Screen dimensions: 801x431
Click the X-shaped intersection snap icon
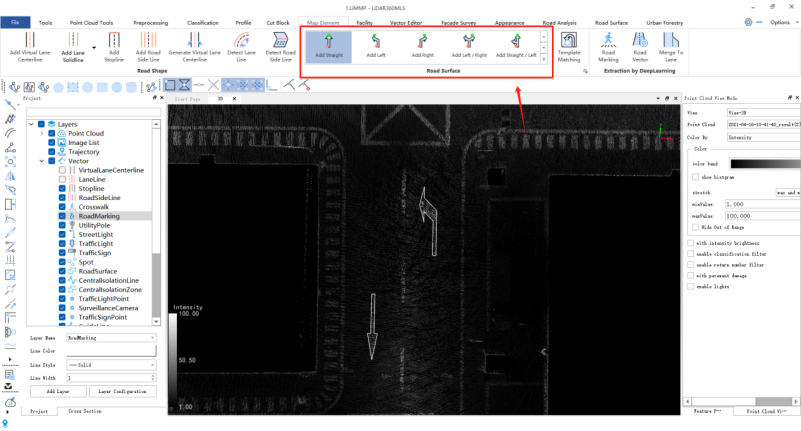(214, 85)
